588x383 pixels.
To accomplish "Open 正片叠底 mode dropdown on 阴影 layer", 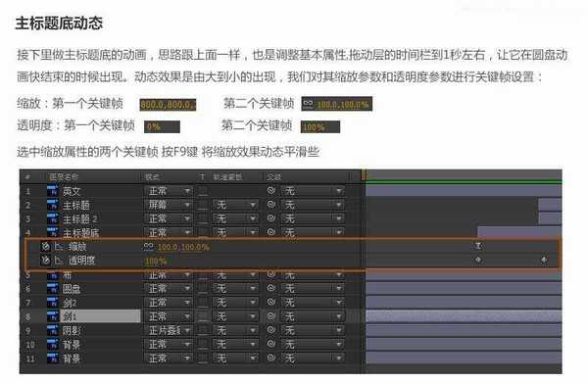I will 168,330.
